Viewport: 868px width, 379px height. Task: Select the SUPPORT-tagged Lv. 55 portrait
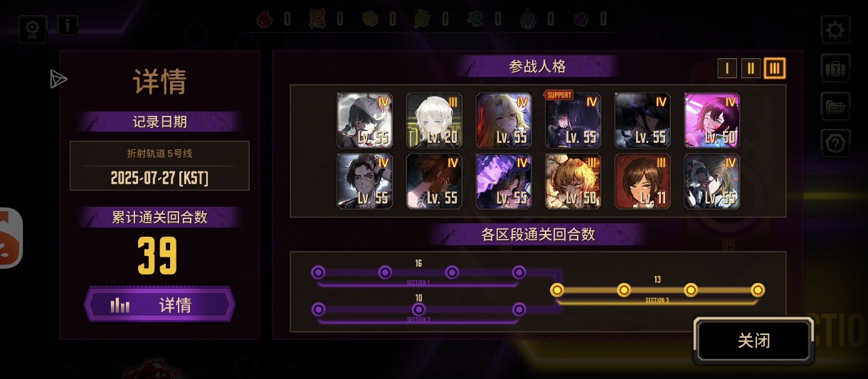pos(573,120)
